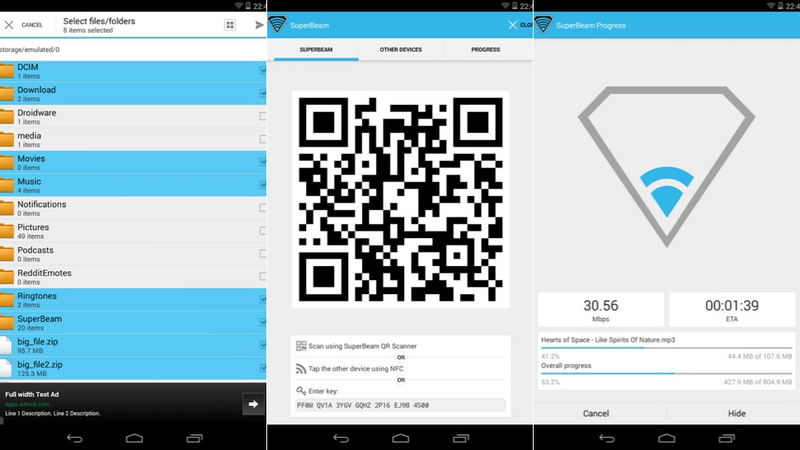The width and height of the screenshot is (800, 450).
Task: Check the Podcasts folder checkbox
Action: [x=263, y=254]
